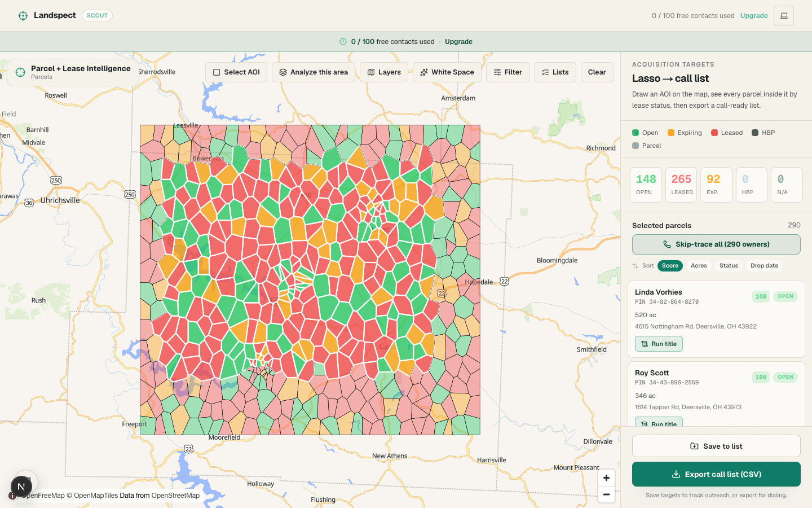The image size is (812, 508).
Task: Open the Layers menu
Action: [384, 72]
